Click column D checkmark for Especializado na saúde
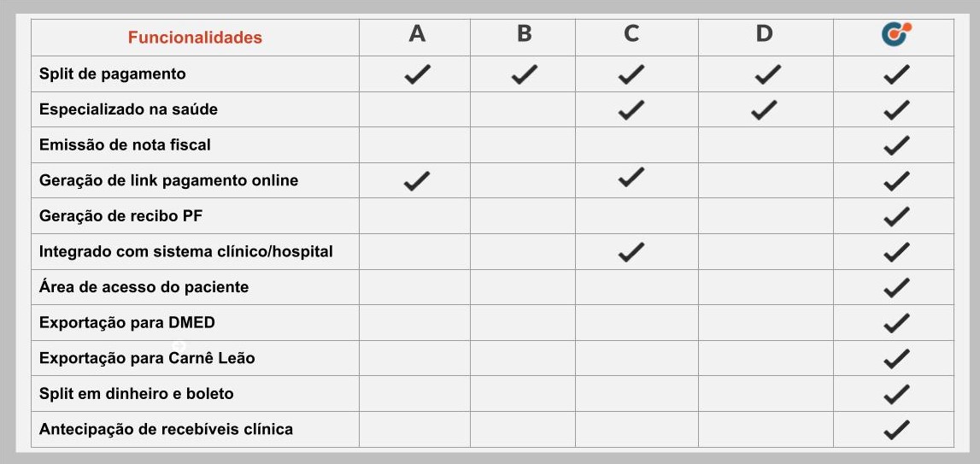980x464 pixels. (764, 110)
